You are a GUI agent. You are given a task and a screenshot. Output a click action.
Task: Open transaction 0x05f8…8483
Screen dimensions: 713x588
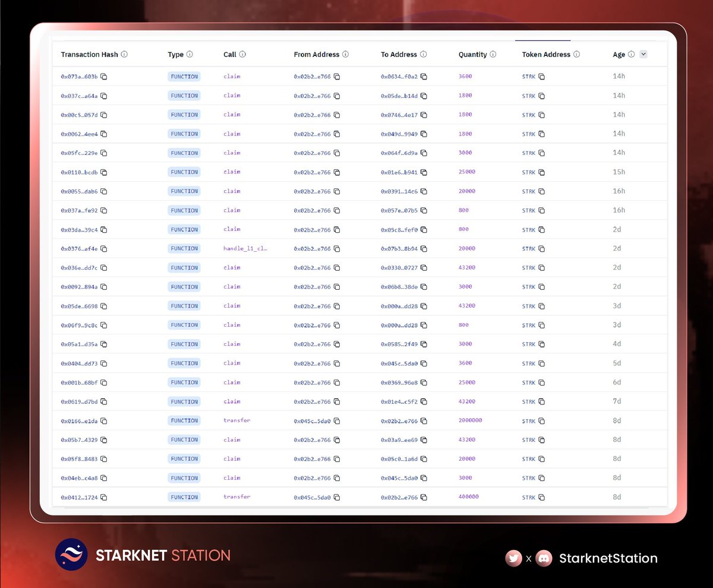pyautogui.click(x=79, y=459)
